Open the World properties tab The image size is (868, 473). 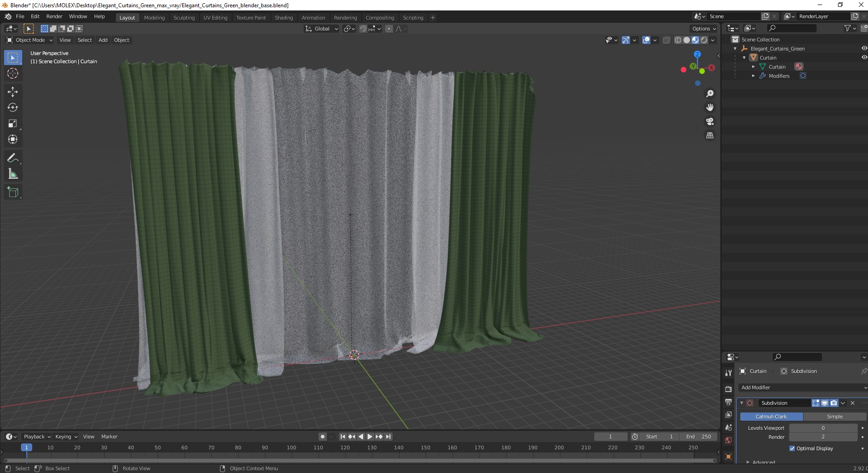pos(728,440)
